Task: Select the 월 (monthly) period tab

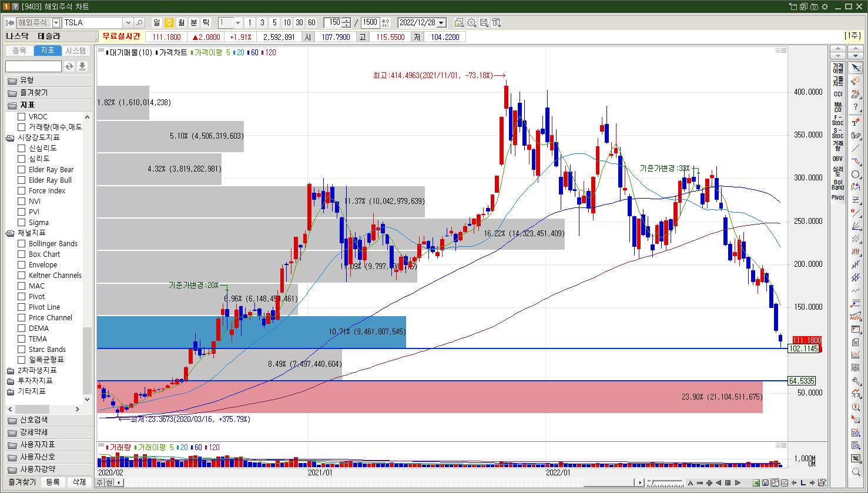Action: 181,23
